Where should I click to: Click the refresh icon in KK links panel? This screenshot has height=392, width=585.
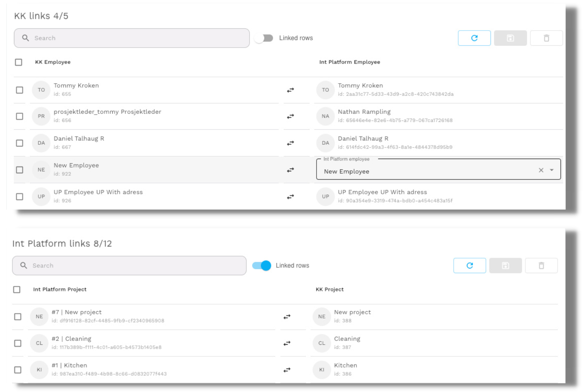(474, 38)
